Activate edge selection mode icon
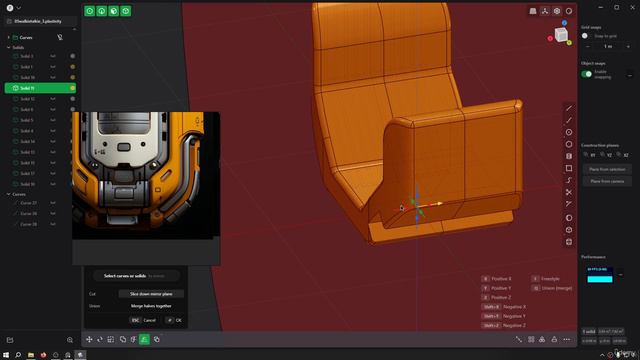The width and height of the screenshot is (640, 360). tap(102, 11)
